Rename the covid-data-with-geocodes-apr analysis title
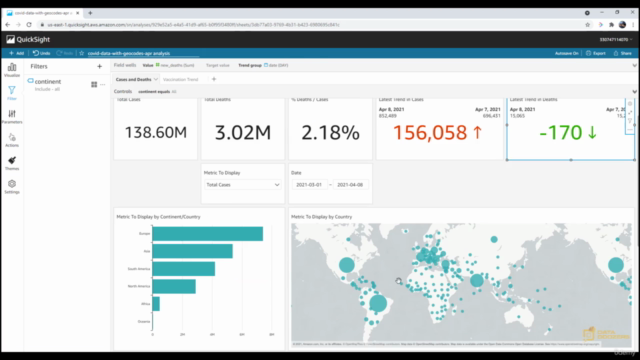Screen dimensions: 640x360 click(x=129, y=53)
